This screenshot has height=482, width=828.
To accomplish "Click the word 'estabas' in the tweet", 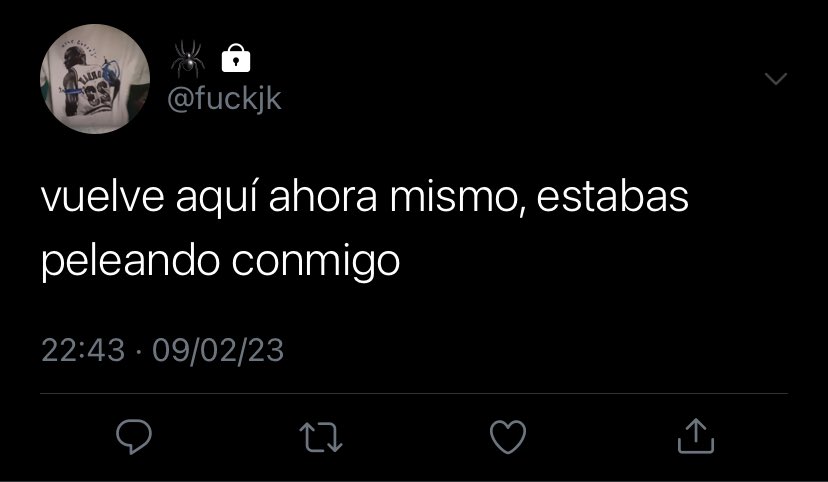I will (613, 197).
